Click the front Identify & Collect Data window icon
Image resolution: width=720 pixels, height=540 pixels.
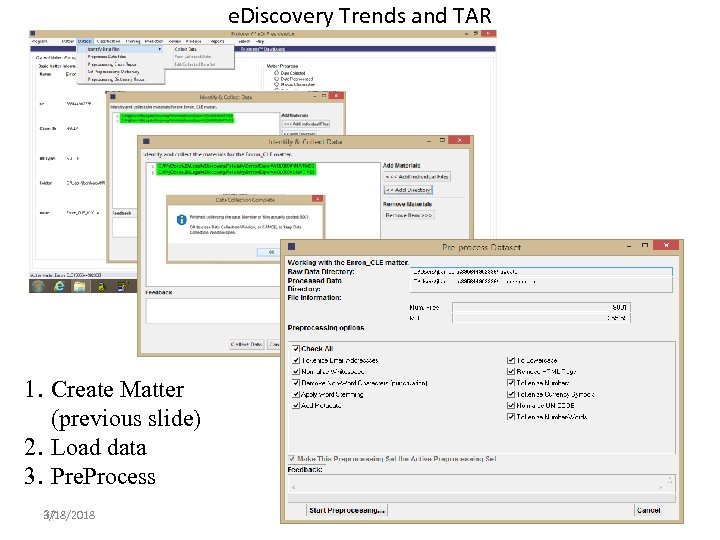pos(146,141)
